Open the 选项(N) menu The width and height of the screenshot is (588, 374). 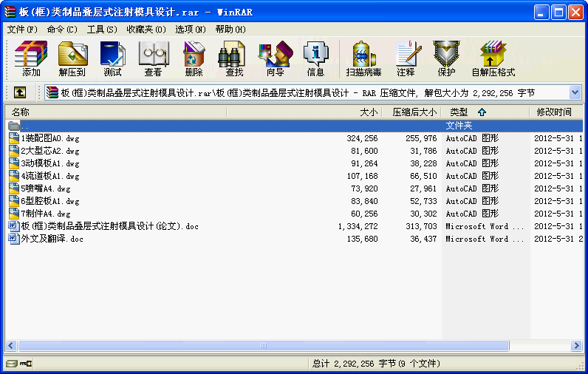pos(191,30)
